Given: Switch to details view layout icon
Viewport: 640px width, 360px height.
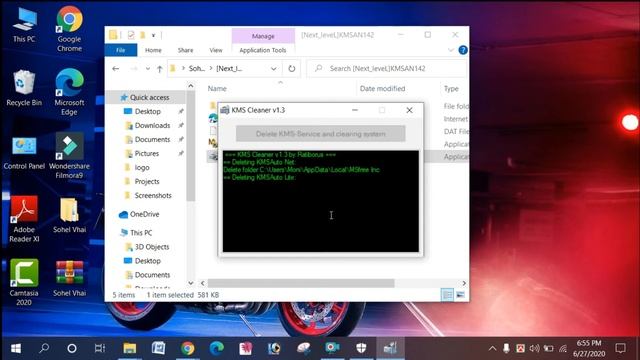Looking at the screenshot, I should pyautogui.click(x=447, y=295).
